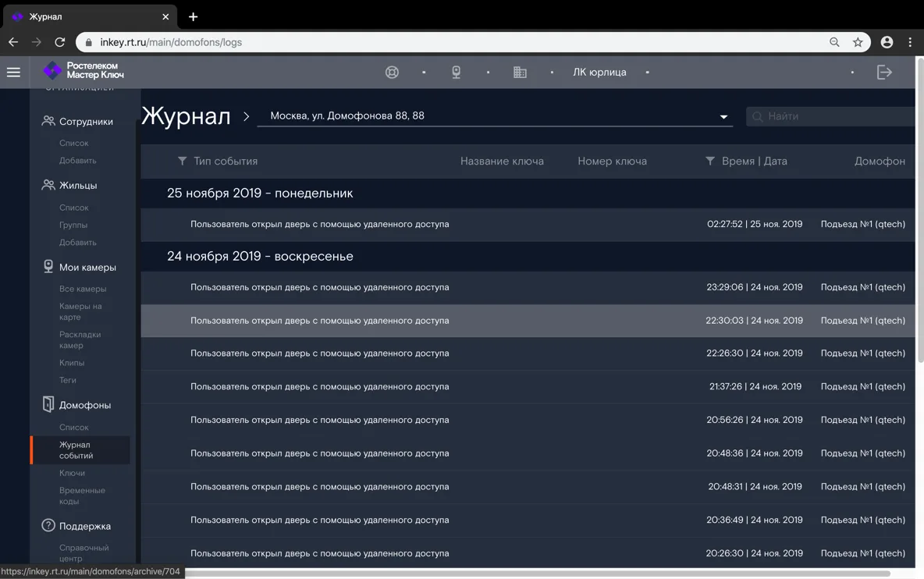Image resolution: width=924 pixels, height=579 pixels.
Task: Open the building icon in top header
Action: pyautogui.click(x=520, y=72)
